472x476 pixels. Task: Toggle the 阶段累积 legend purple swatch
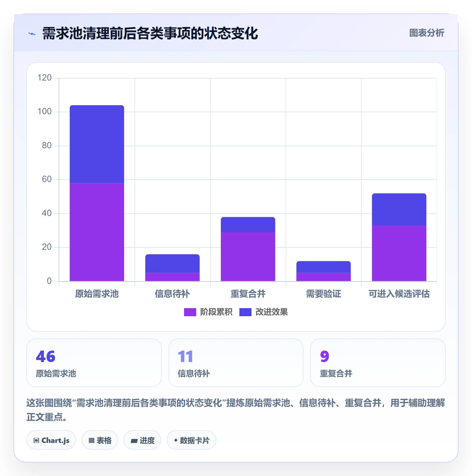coord(190,312)
